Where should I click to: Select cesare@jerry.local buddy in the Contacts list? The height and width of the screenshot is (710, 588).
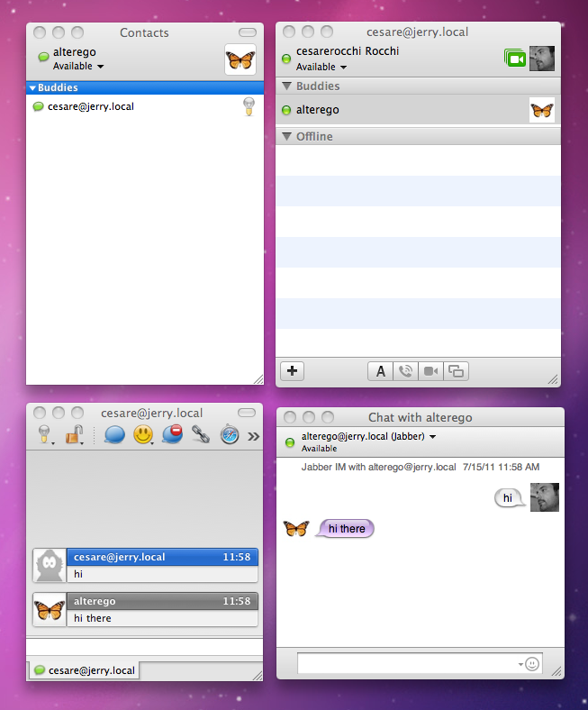(145, 106)
